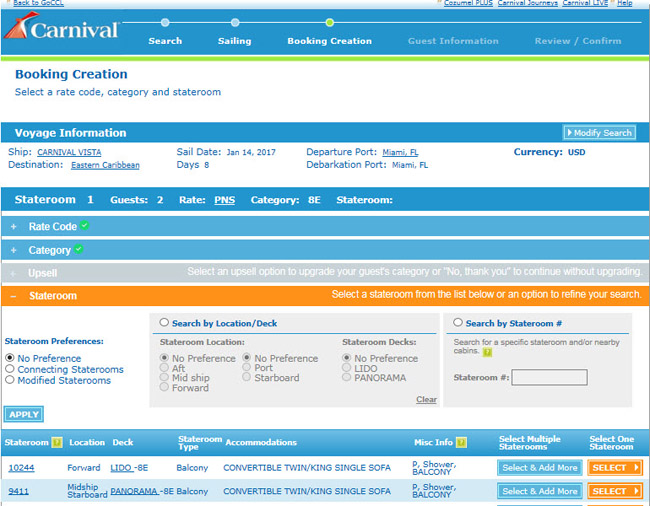Enable Search by Location/Deck option
650x506 pixels.
click(x=164, y=322)
